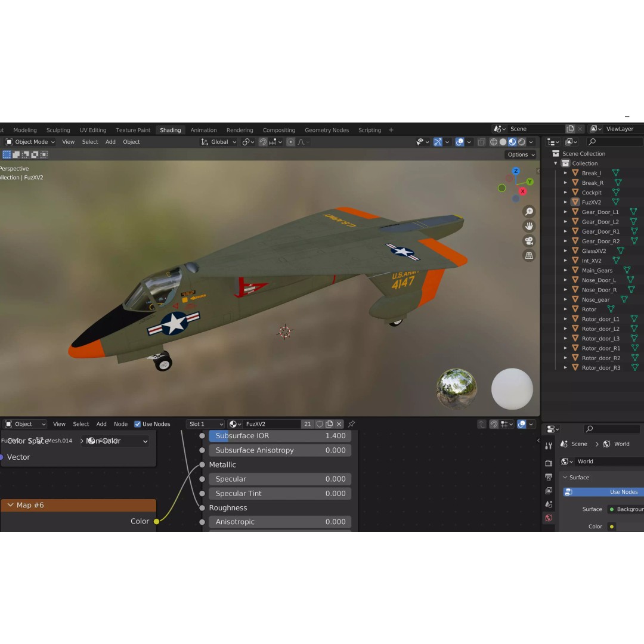Toggle viewport gizmos display button
Screen dimensions: 644x644
click(x=438, y=142)
